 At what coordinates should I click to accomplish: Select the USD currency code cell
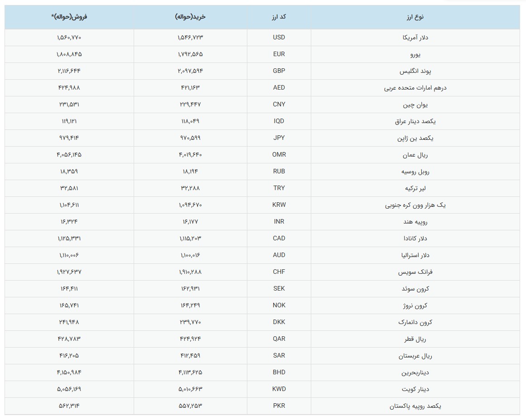tap(279, 37)
